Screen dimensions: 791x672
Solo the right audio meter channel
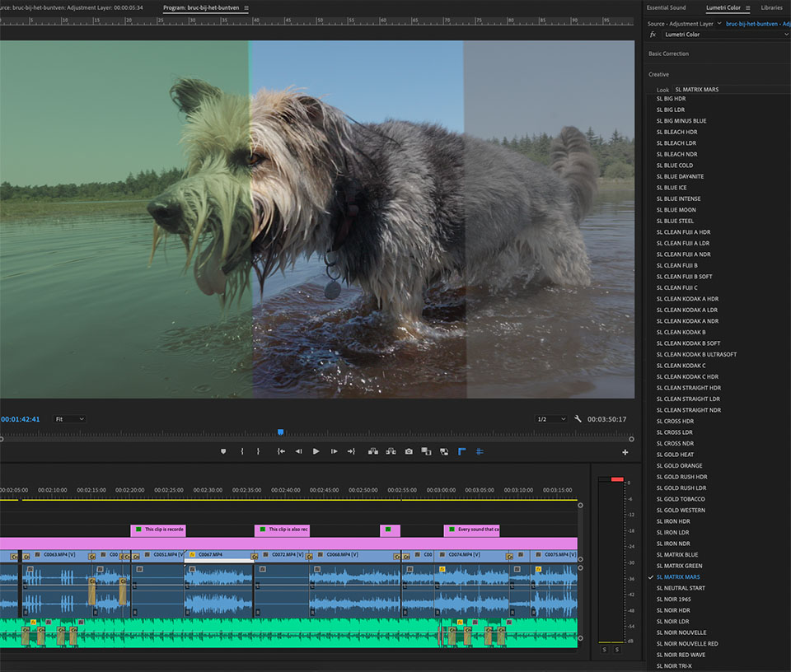(616, 649)
